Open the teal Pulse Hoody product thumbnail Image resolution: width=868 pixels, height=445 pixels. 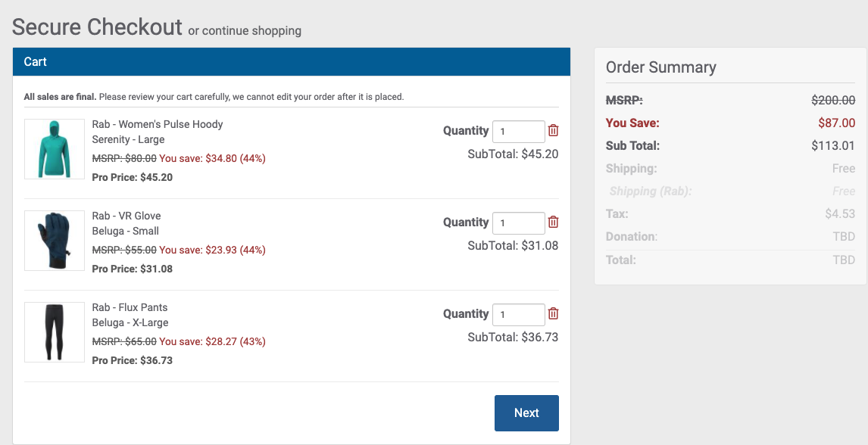pos(55,149)
